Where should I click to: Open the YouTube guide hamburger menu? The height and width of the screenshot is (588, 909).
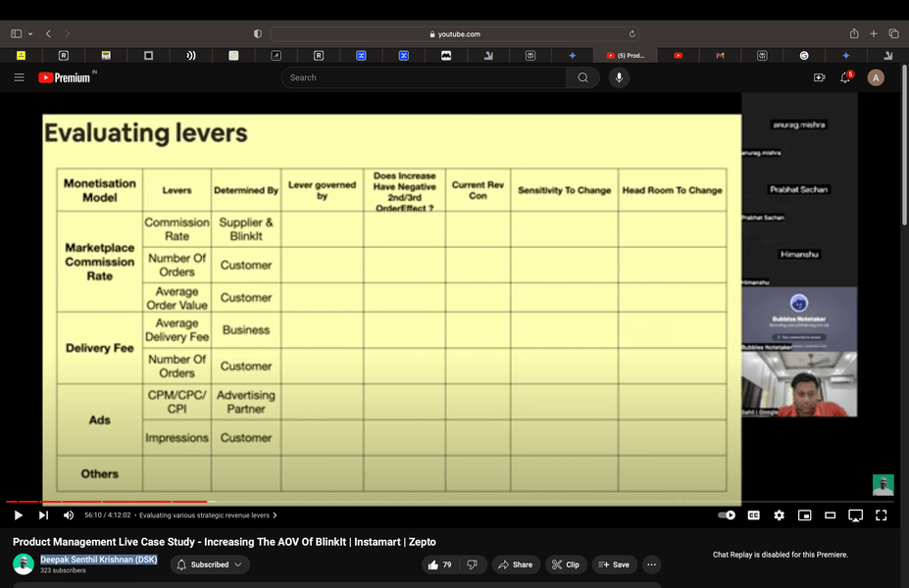click(20, 77)
